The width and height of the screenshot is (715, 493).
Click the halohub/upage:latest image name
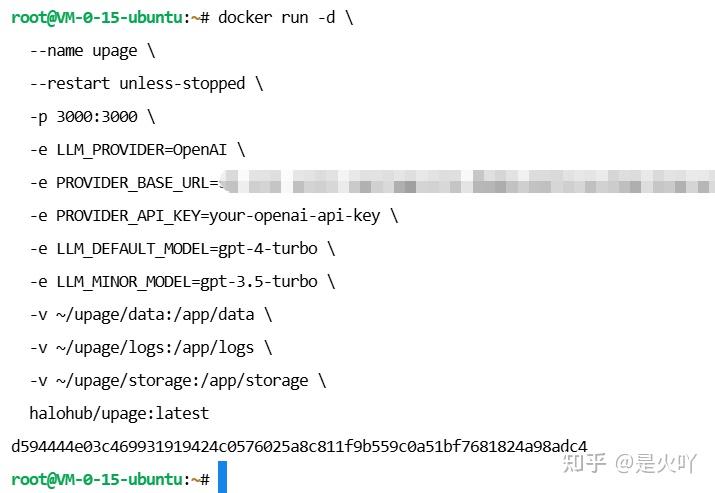coord(119,414)
